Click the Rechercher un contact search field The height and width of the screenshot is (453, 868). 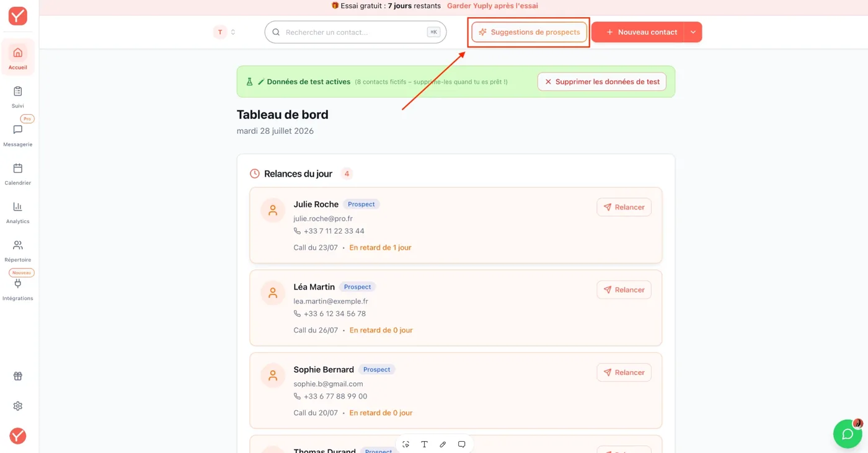355,32
